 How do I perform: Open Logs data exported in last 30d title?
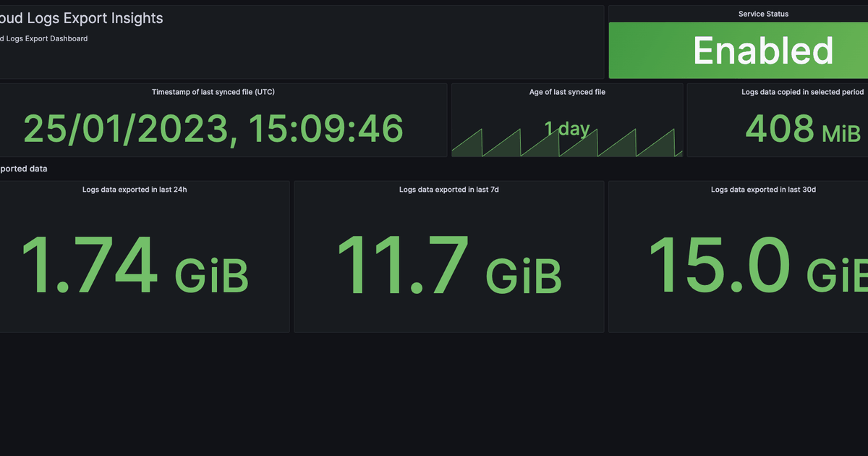(x=764, y=190)
